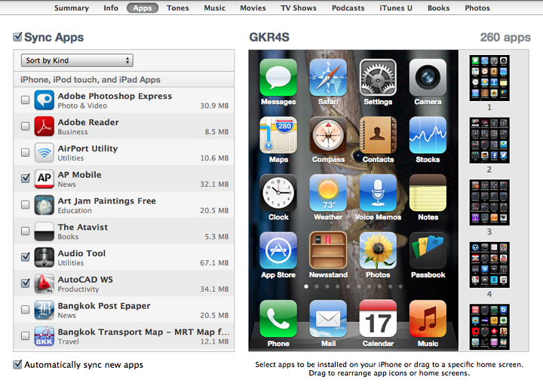
Task: Click the iPhone, iPod touch, and iPad Apps header
Action: pyautogui.click(x=90, y=80)
